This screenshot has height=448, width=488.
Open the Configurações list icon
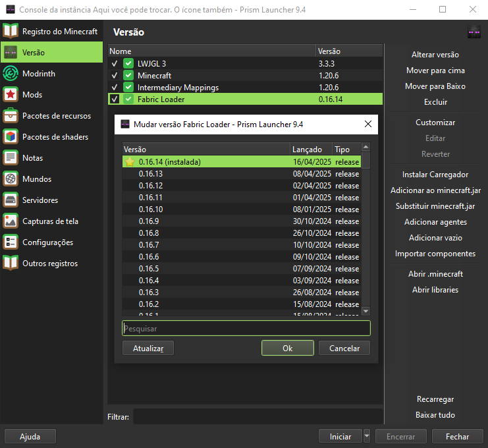coord(11,242)
